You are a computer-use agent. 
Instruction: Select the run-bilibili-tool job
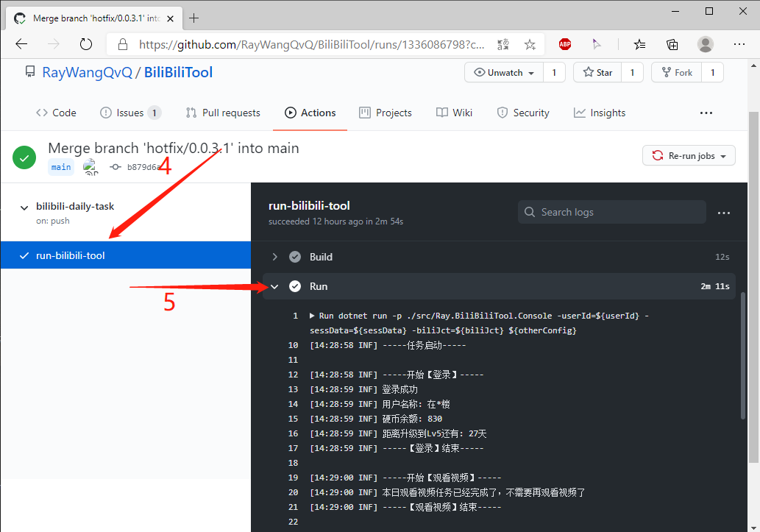pos(71,255)
